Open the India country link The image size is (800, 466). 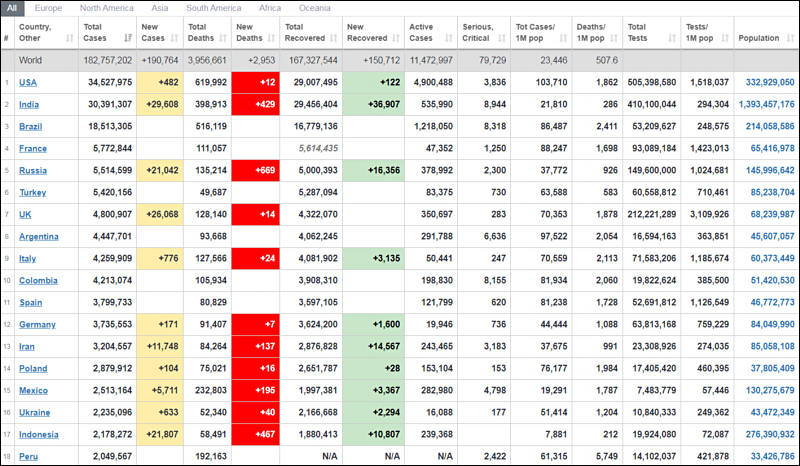pyautogui.click(x=29, y=104)
